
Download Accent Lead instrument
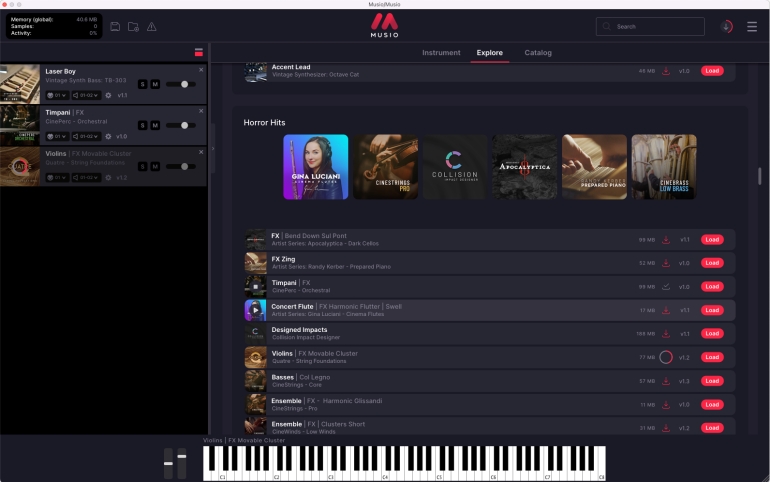pos(666,71)
